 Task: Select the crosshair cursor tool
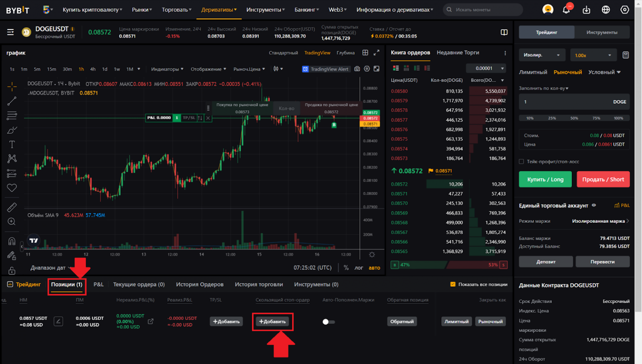[12, 87]
